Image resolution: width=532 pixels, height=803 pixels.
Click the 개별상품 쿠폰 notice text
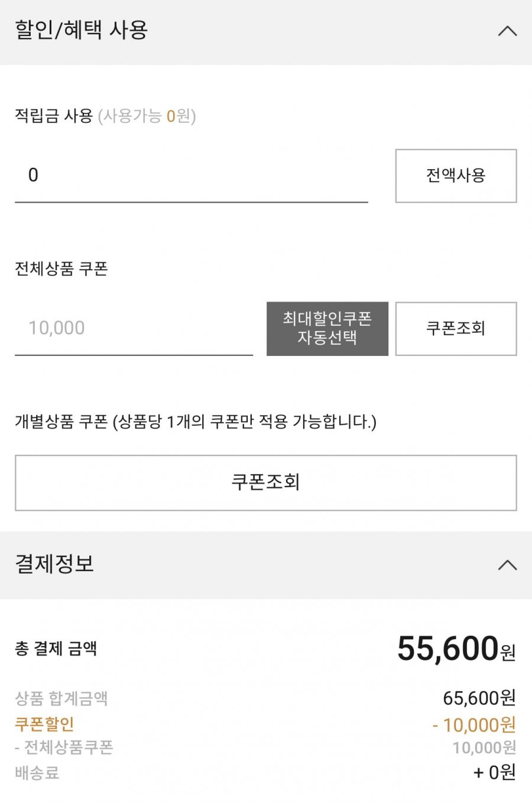click(195, 422)
